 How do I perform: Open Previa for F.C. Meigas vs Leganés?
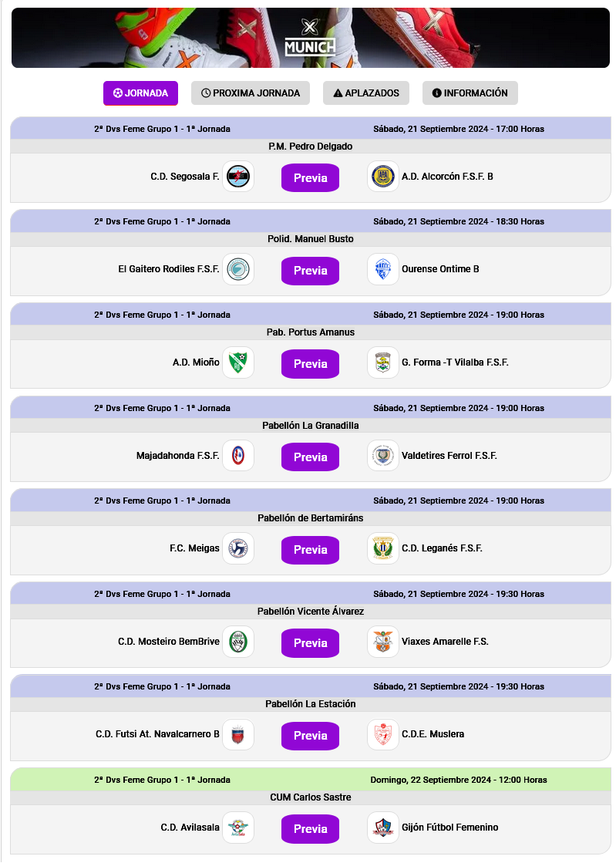point(310,550)
